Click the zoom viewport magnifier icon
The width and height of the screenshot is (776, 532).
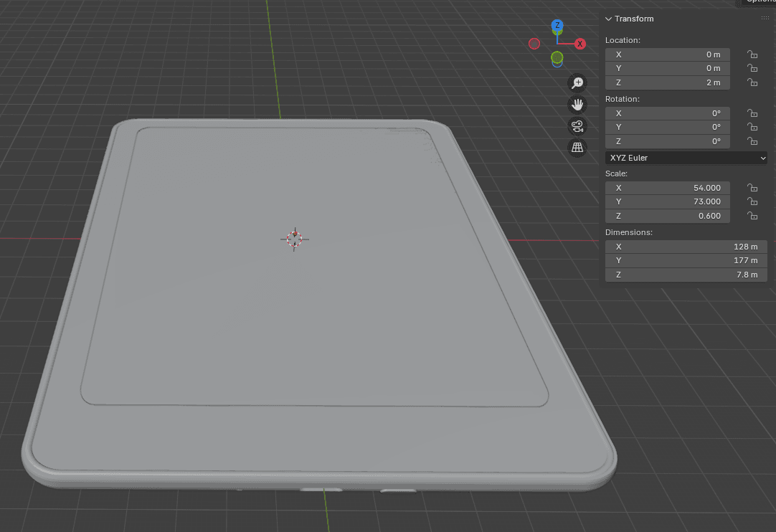577,83
